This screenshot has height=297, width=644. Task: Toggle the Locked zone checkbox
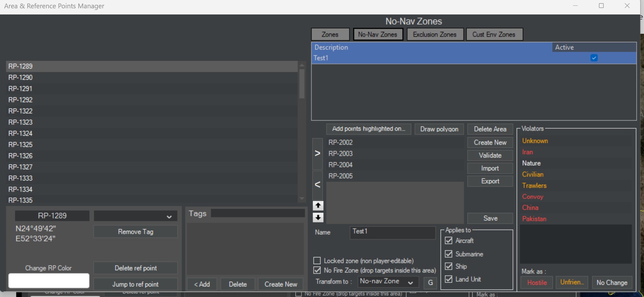[x=317, y=261]
